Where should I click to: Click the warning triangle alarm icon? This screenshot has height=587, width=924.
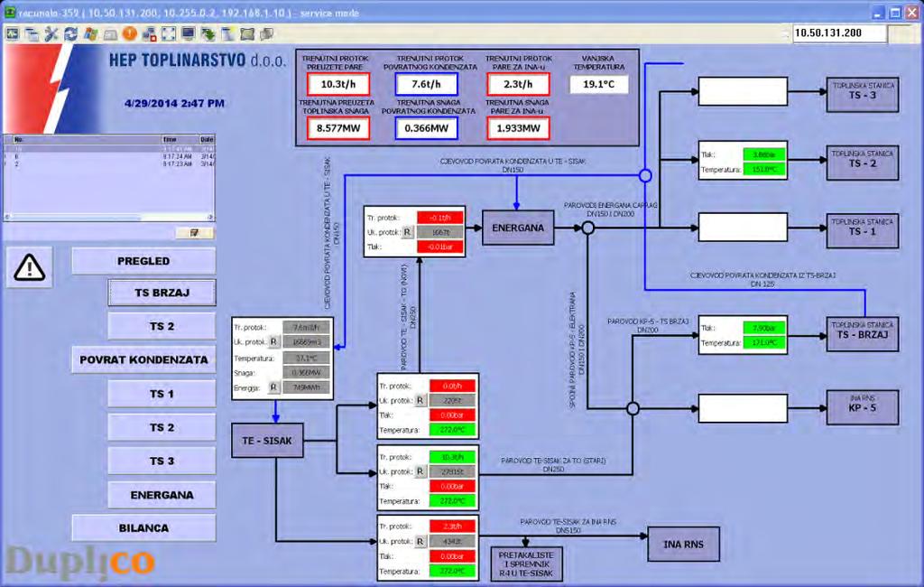tap(30, 267)
